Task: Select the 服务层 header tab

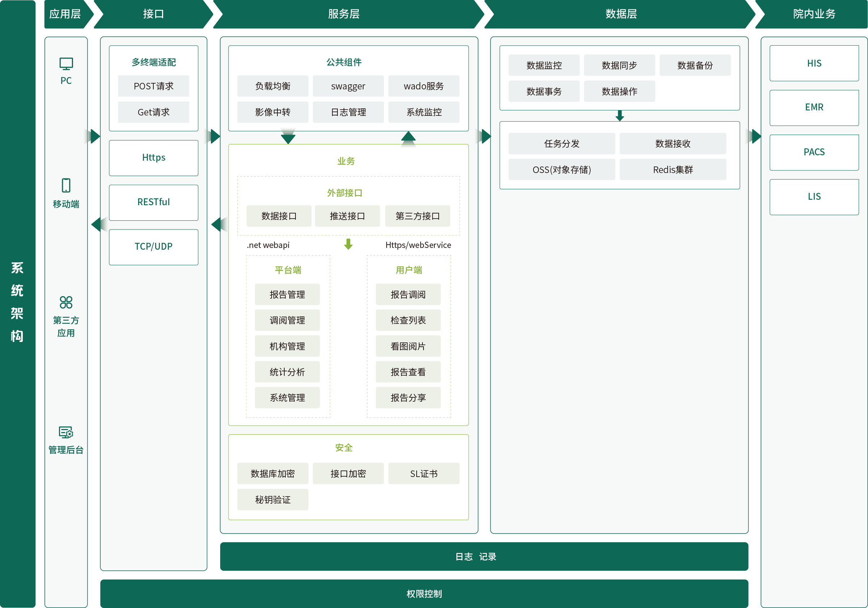Action: (x=344, y=14)
